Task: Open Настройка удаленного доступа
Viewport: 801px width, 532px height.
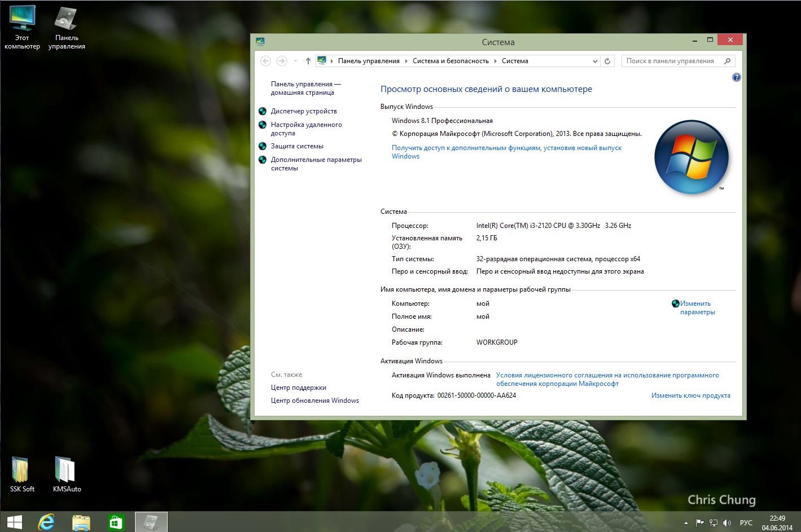Action: [x=306, y=129]
